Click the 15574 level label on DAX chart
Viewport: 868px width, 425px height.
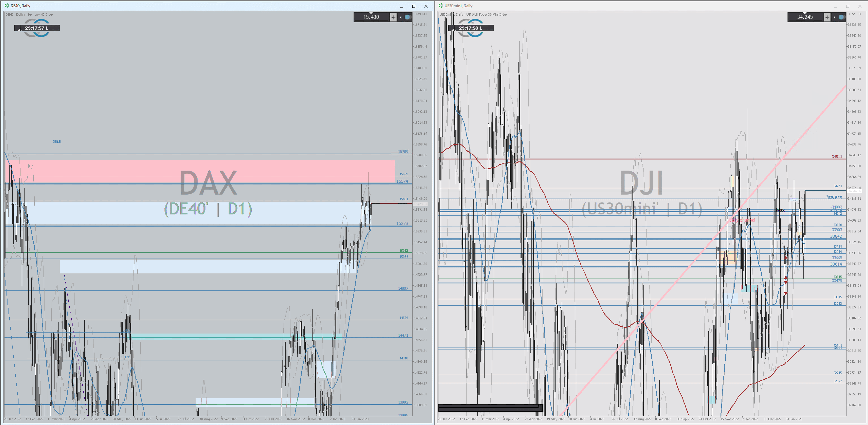tap(402, 181)
